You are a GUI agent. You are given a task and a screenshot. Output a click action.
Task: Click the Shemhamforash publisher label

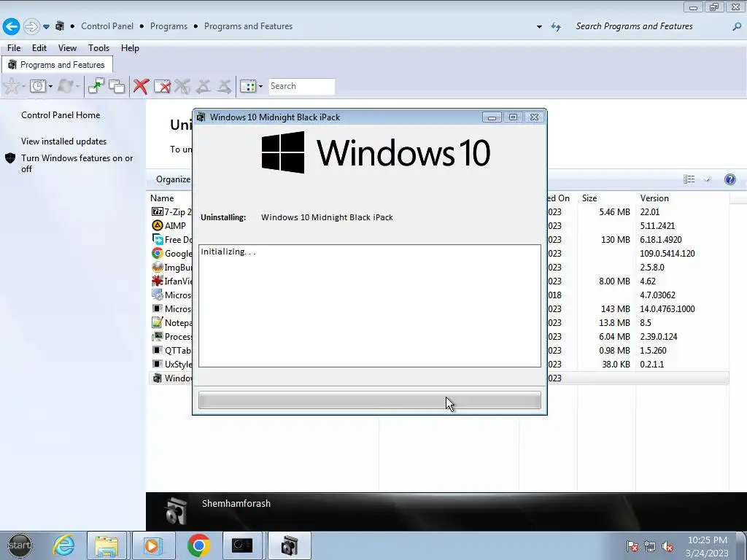click(x=236, y=503)
